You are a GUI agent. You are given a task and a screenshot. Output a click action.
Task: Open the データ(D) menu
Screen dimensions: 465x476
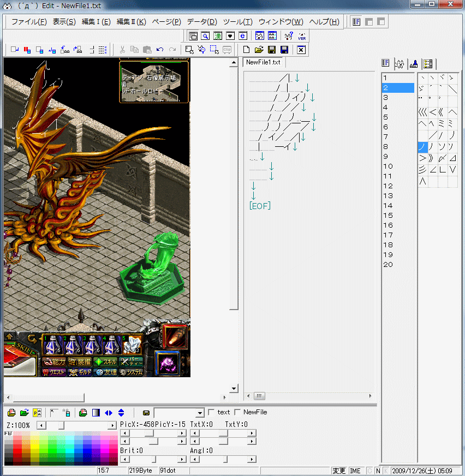202,22
